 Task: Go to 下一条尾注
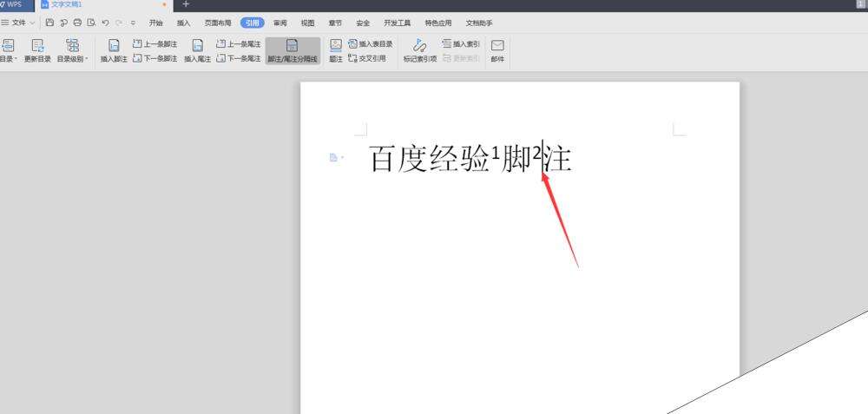point(239,58)
